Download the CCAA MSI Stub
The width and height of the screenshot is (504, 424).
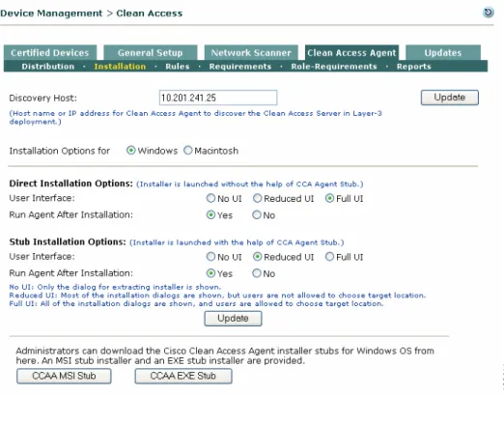[64, 376]
